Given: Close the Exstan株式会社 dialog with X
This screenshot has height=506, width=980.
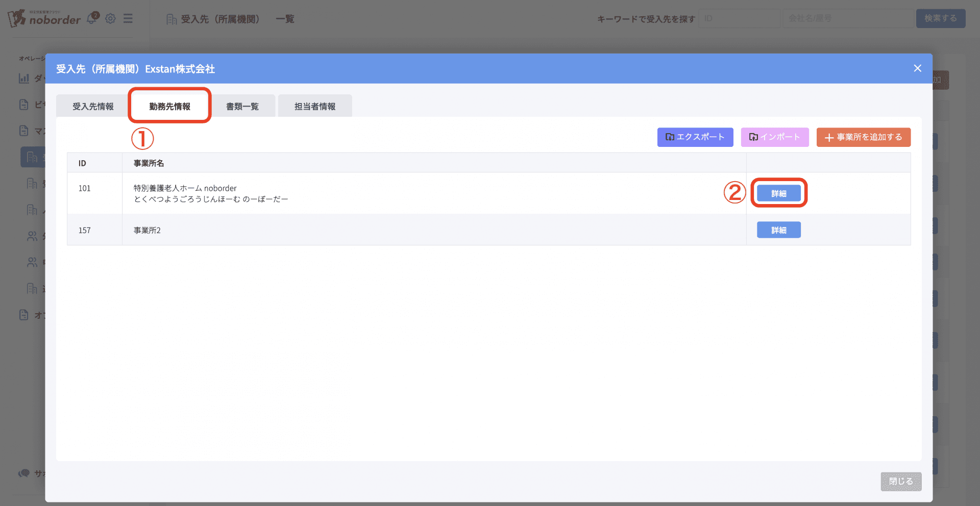Looking at the screenshot, I should tap(917, 68).
